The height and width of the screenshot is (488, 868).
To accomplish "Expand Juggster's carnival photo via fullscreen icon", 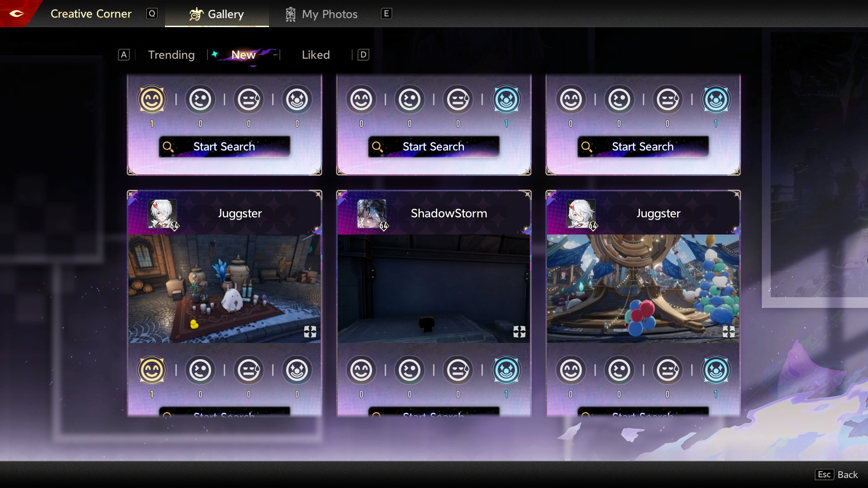I will (x=728, y=332).
